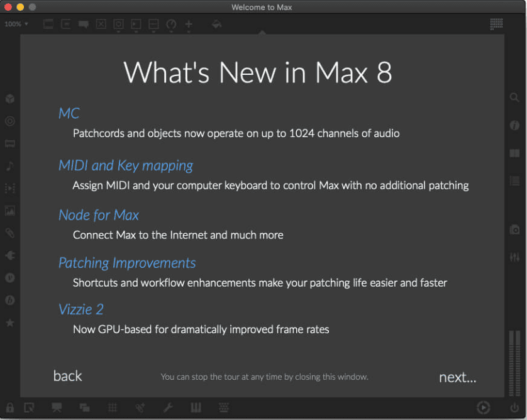Image resolution: width=527 pixels, height=420 pixels.
Task: Toggle the grid icon in bottom toolbar
Action: pos(113,407)
